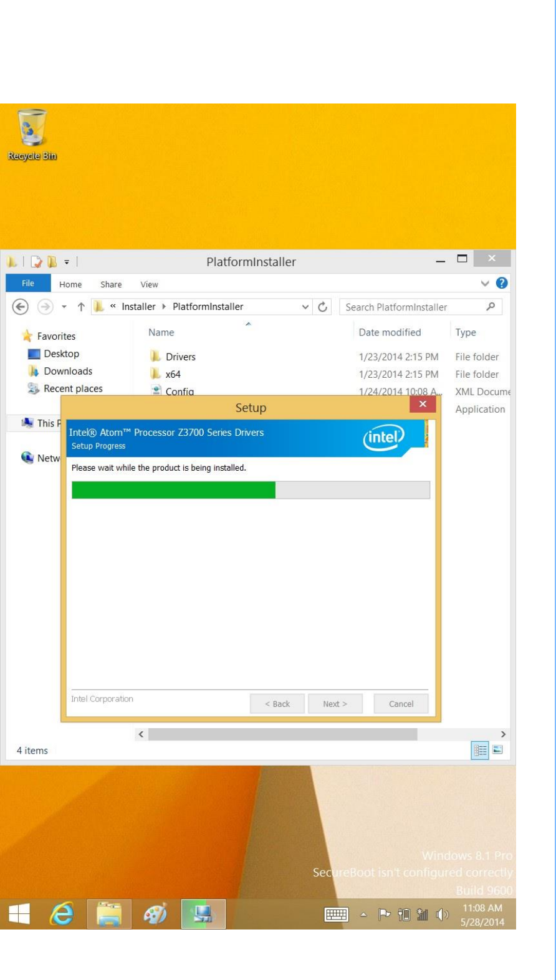Click PlatformInstaller in the address breadcrumb
Viewport: 556px width, 980px height.
tap(208, 307)
